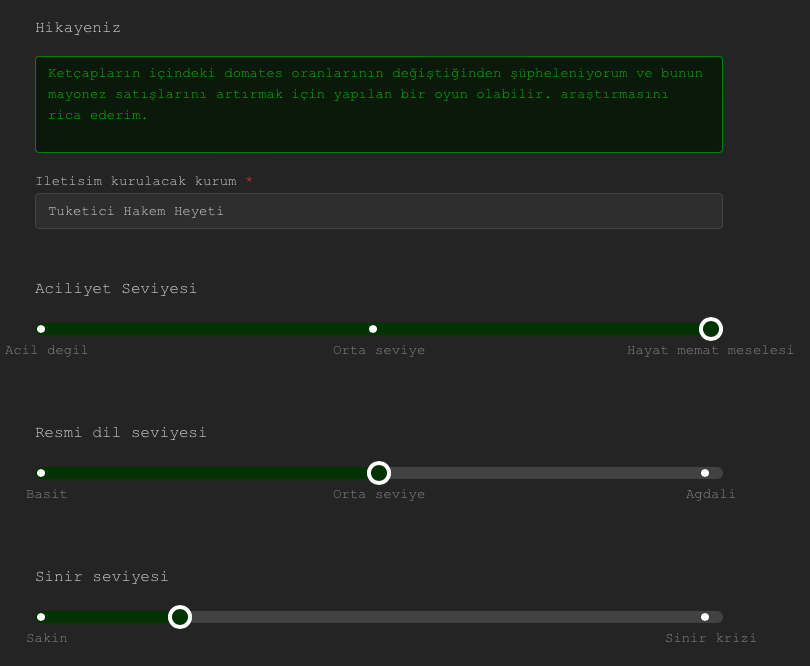Select the 'Sakin' label on Sinir slider
Screen dimensions: 810x666
[x=47, y=638]
